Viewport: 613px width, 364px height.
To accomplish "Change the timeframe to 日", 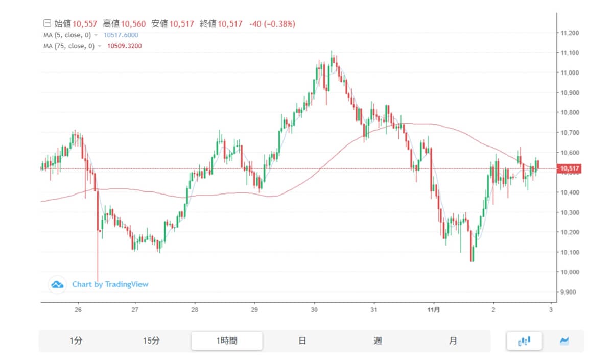I will 302,341.
